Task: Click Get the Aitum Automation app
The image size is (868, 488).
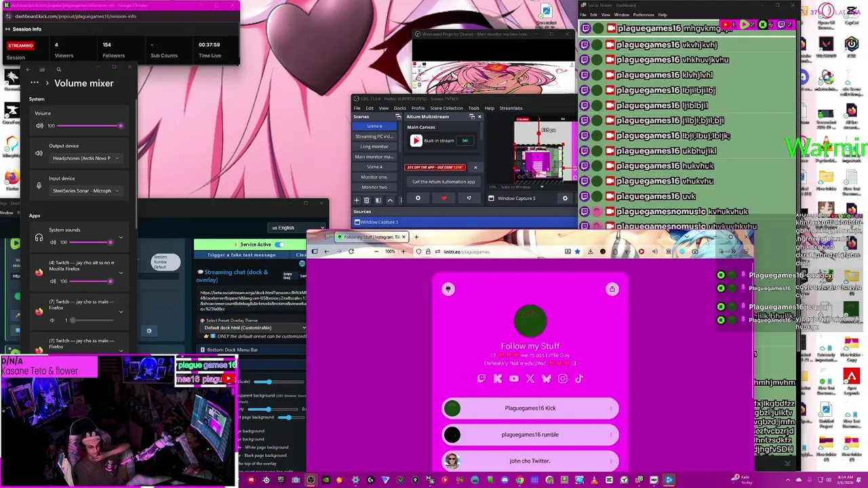Action: pos(443,182)
